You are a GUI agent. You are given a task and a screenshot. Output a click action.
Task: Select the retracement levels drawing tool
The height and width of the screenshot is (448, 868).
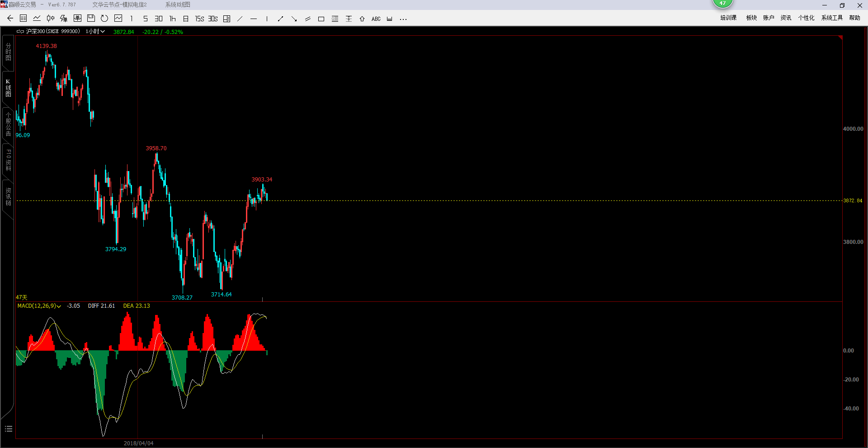coord(335,19)
